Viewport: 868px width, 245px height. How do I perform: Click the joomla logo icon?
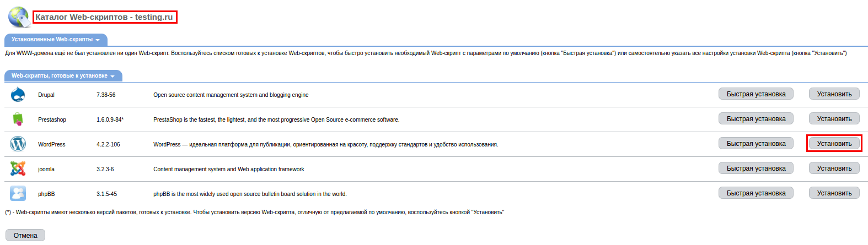(18, 168)
